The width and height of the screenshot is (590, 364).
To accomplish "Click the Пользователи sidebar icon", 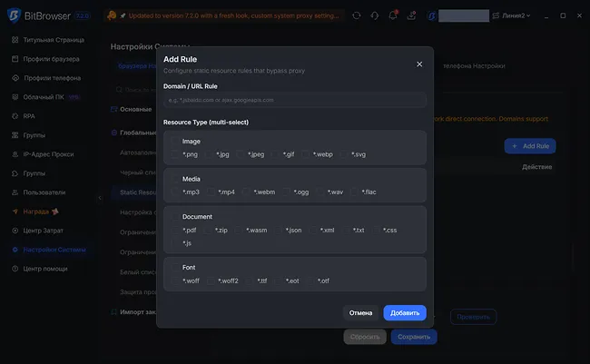I will pos(15,192).
